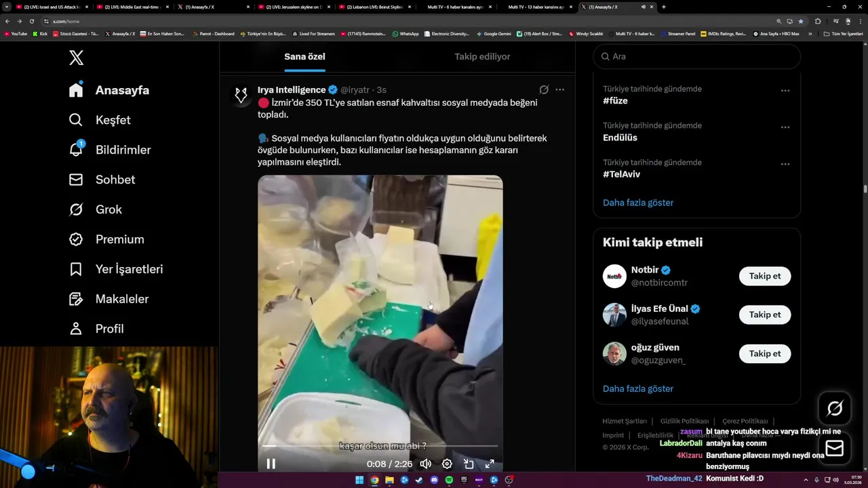Screen dimensions: 868x488
Task: Switch to LIVE: Jerusalem skyline tab
Action: tap(294, 7)
